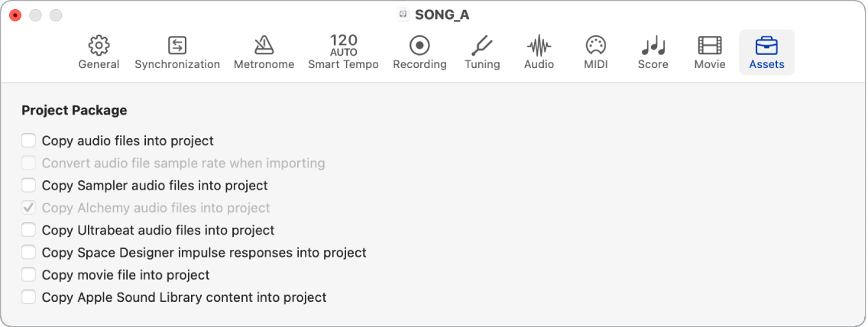This screenshot has height=327, width=868.
Task: Click the SONG_A window title text
Action: pyautogui.click(x=442, y=15)
